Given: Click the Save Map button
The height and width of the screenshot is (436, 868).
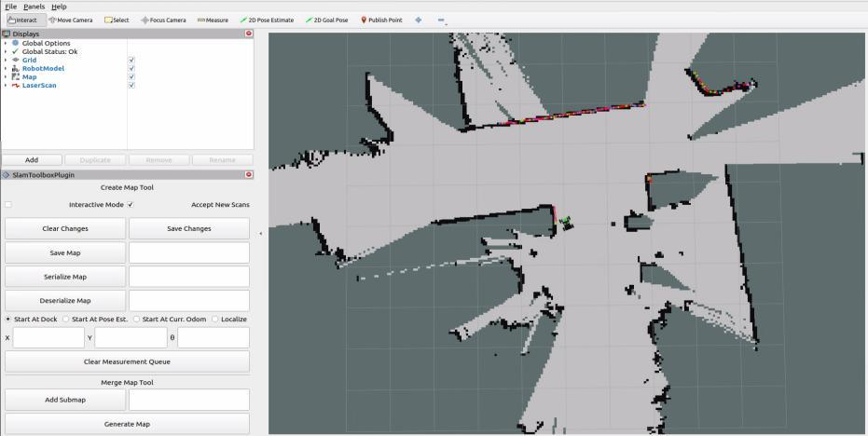Looking at the screenshot, I should point(65,252).
